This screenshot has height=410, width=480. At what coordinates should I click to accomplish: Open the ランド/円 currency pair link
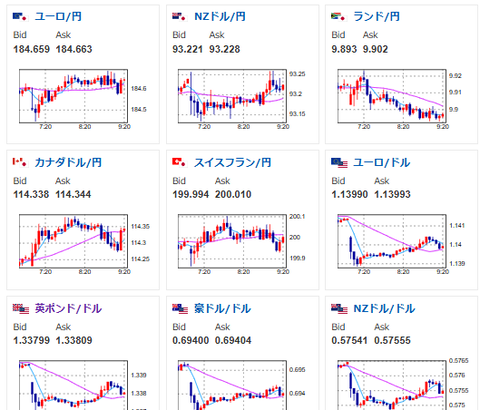tap(376, 16)
